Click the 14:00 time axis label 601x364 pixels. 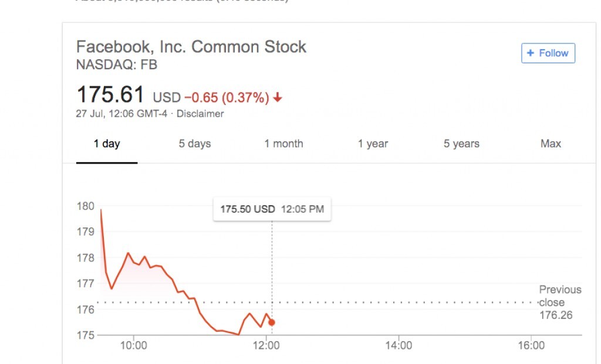coord(399,346)
